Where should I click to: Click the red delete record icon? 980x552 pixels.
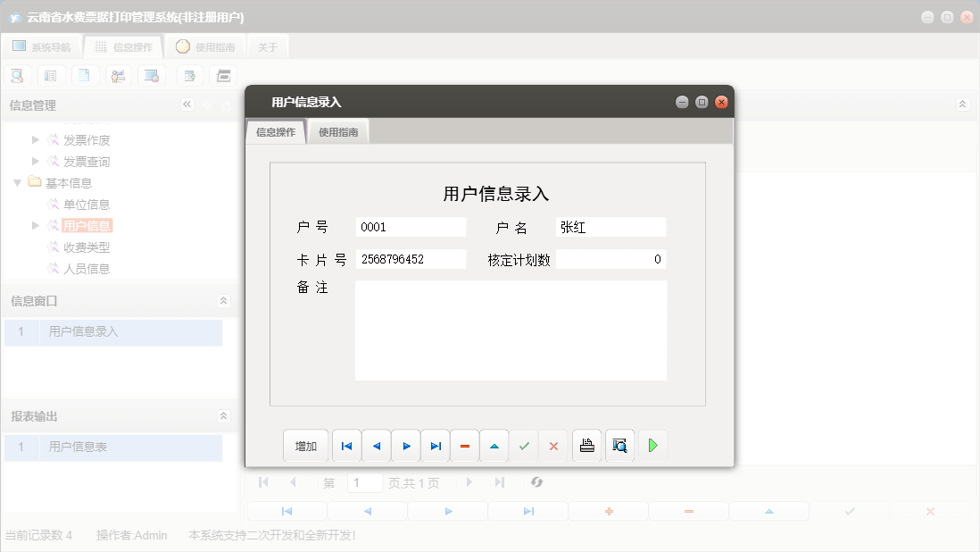tap(464, 446)
